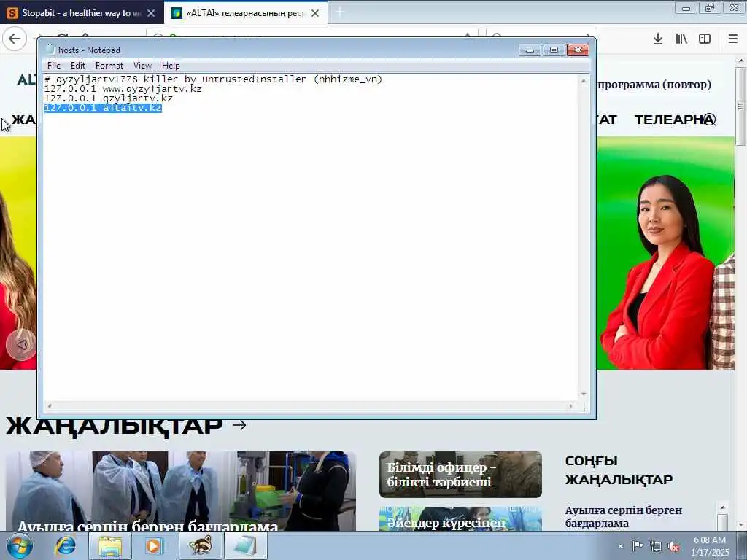The width and height of the screenshot is (747, 560).
Task: Open the Windows Start menu
Action: [20, 545]
